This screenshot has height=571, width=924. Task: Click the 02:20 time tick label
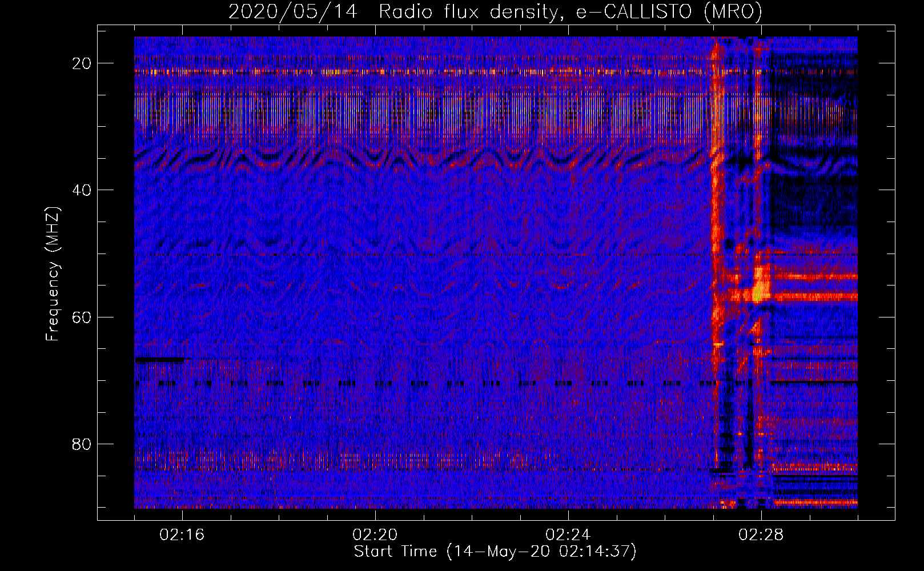(375, 535)
